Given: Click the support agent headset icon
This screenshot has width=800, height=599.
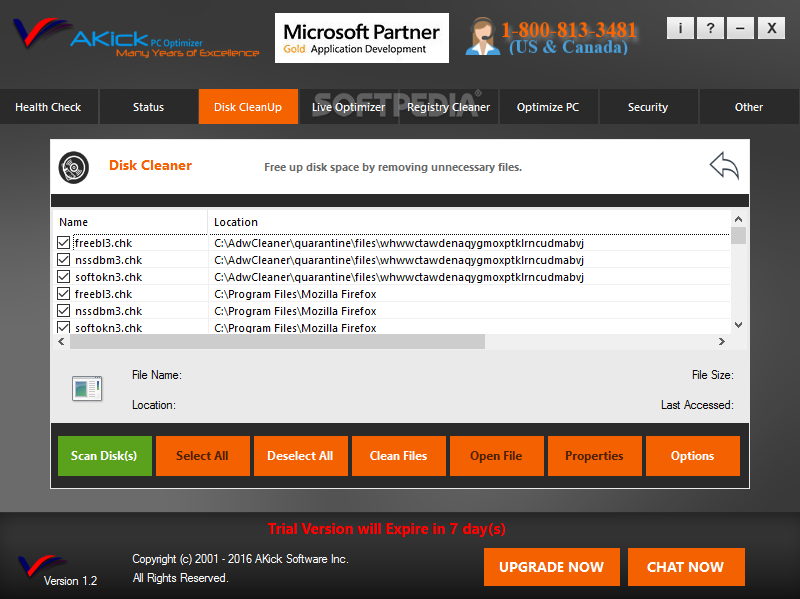Looking at the screenshot, I should (x=482, y=36).
